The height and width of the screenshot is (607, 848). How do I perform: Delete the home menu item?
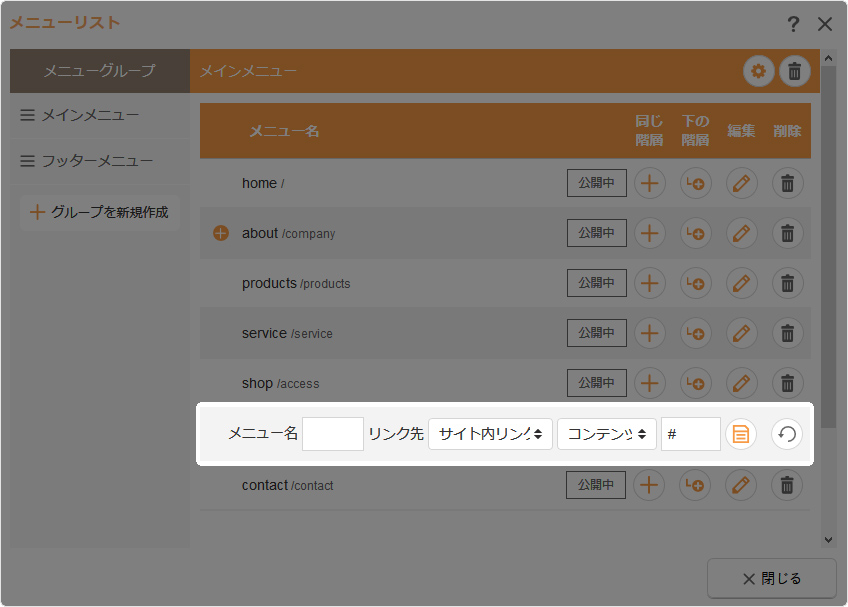coord(787,183)
